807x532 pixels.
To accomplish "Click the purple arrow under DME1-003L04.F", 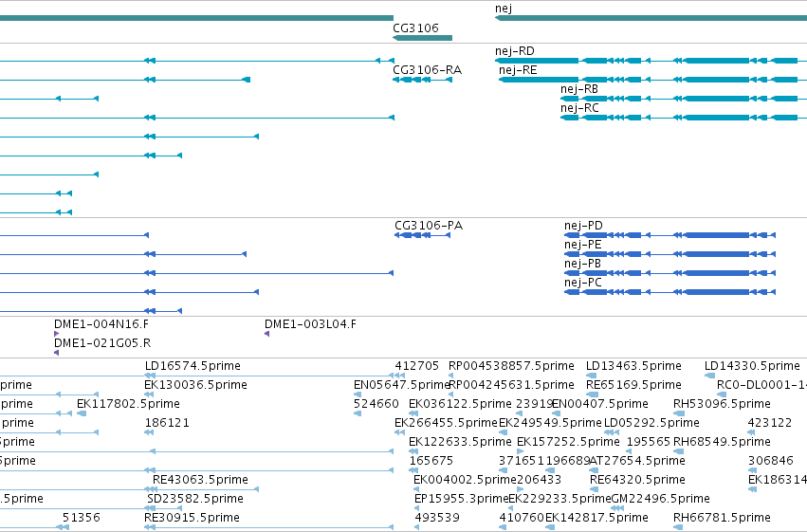I will [266, 334].
